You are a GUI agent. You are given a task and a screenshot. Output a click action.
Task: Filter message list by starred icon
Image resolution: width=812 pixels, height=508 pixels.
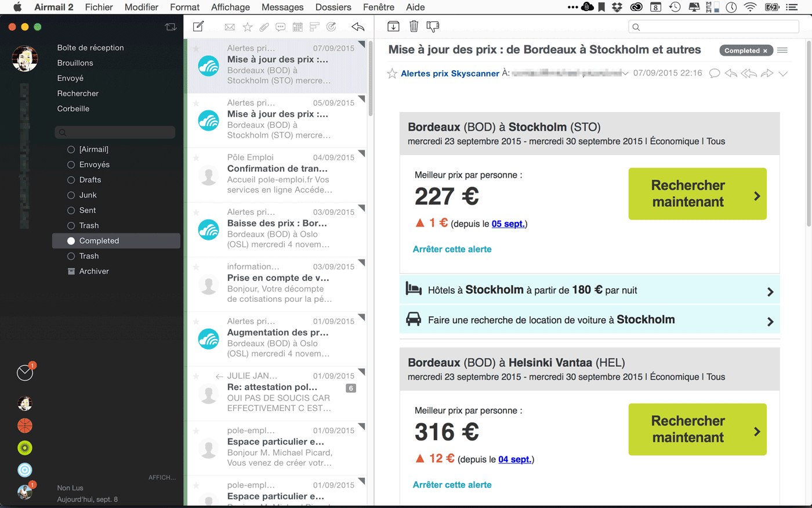point(247,27)
